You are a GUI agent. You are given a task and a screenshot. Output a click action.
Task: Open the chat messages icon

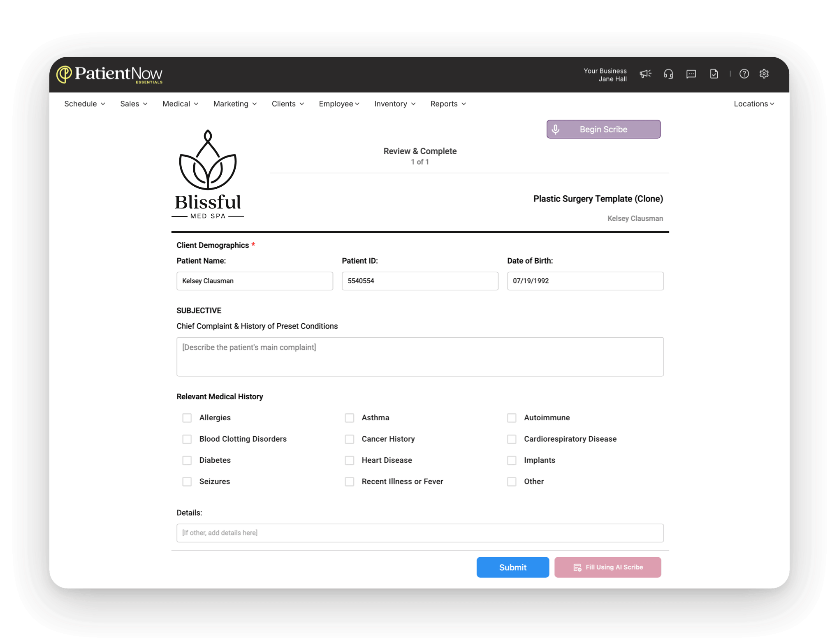[691, 74]
